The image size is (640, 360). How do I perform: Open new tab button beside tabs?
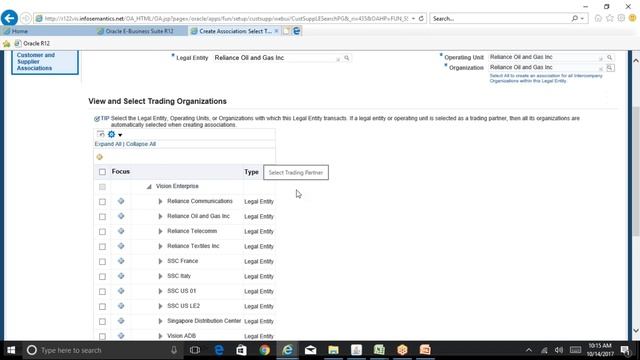click(x=287, y=31)
